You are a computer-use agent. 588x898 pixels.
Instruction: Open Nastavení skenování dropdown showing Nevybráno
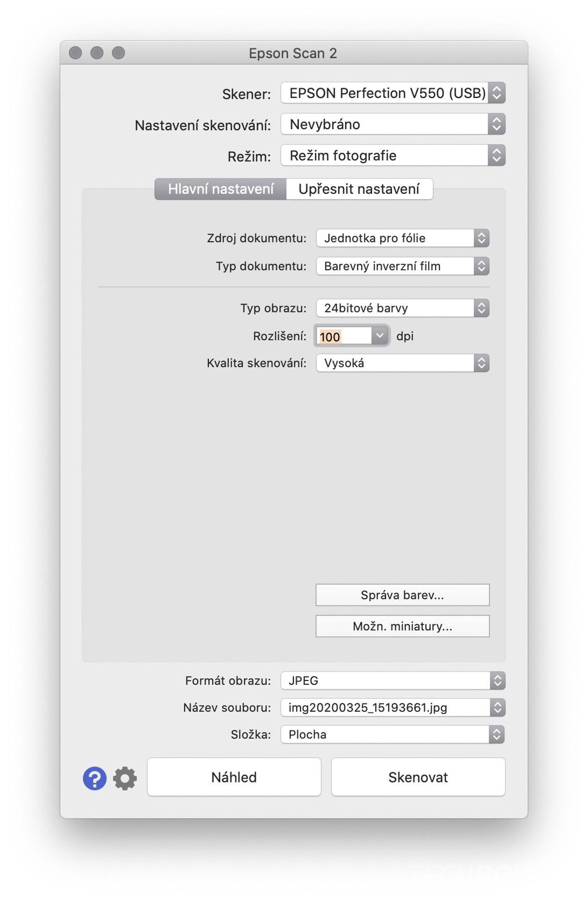coord(393,124)
